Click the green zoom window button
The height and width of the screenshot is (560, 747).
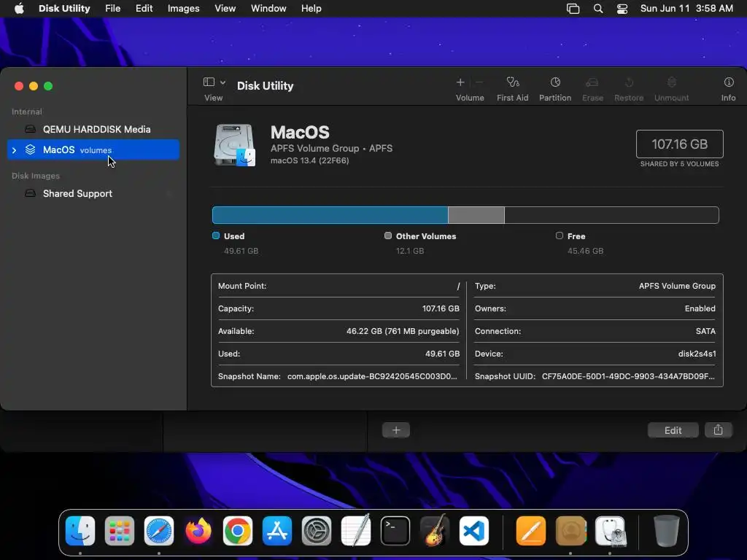point(48,86)
